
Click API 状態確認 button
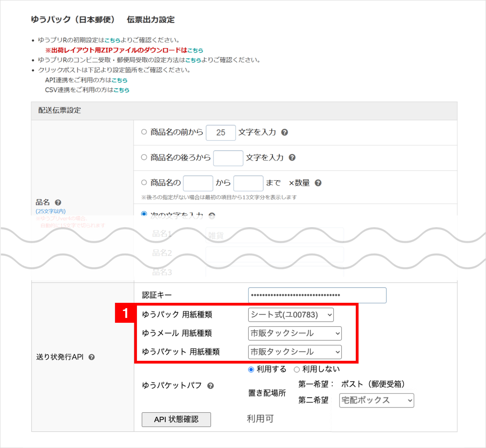(x=176, y=420)
